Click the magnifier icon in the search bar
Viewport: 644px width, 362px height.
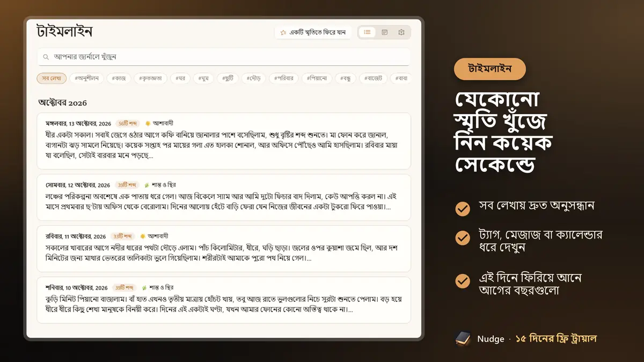[46, 57]
